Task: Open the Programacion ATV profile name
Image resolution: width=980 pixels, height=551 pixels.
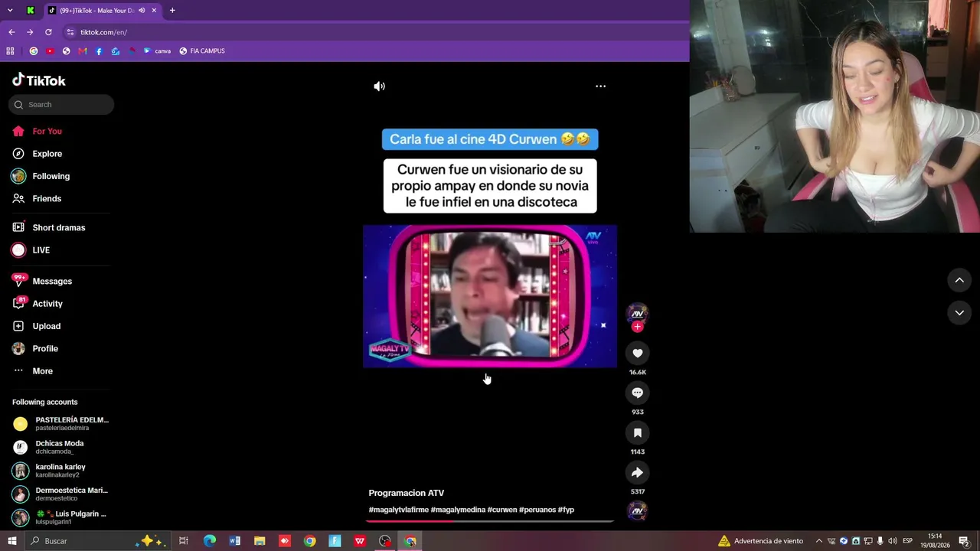Action: click(x=406, y=493)
